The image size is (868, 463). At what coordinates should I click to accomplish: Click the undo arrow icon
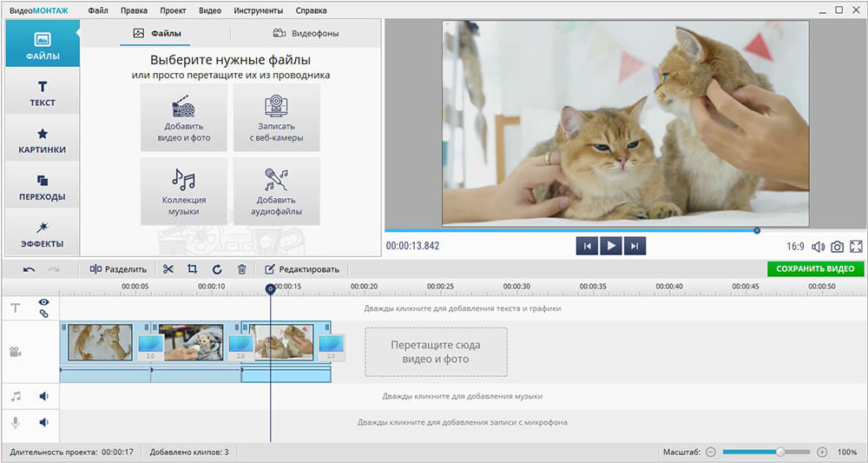pos(30,269)
